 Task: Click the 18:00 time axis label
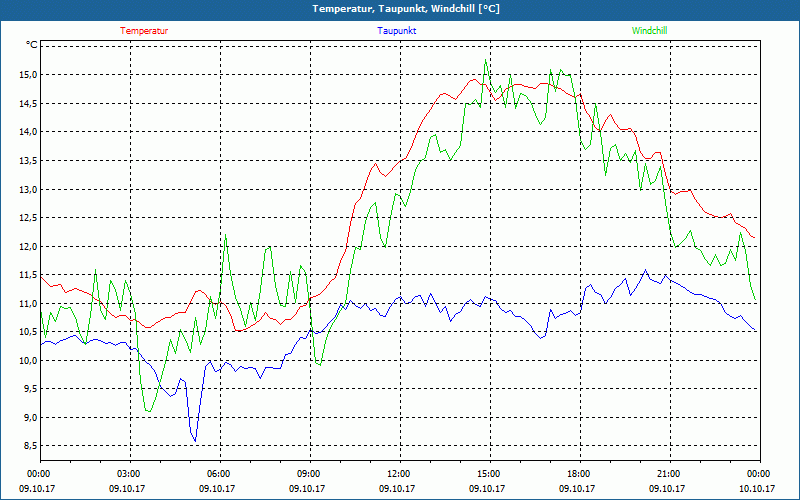[x=580, y=474]
